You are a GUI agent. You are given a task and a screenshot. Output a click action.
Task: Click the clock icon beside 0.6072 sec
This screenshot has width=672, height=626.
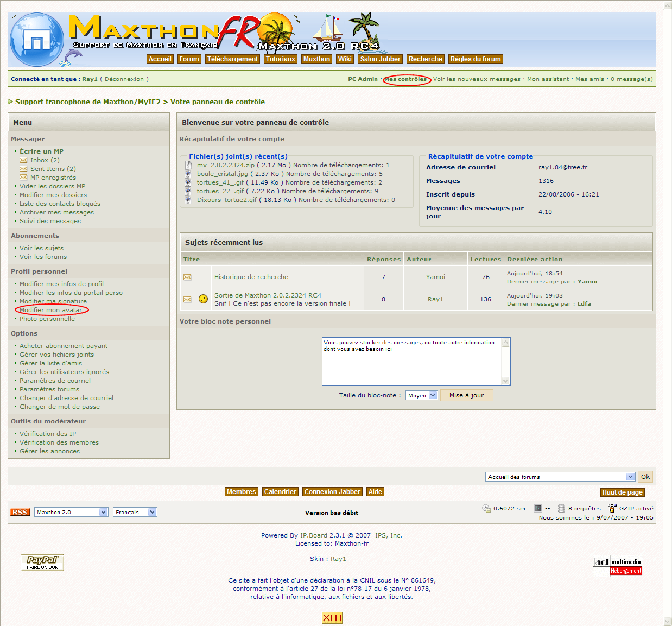[x=486, y=509]
